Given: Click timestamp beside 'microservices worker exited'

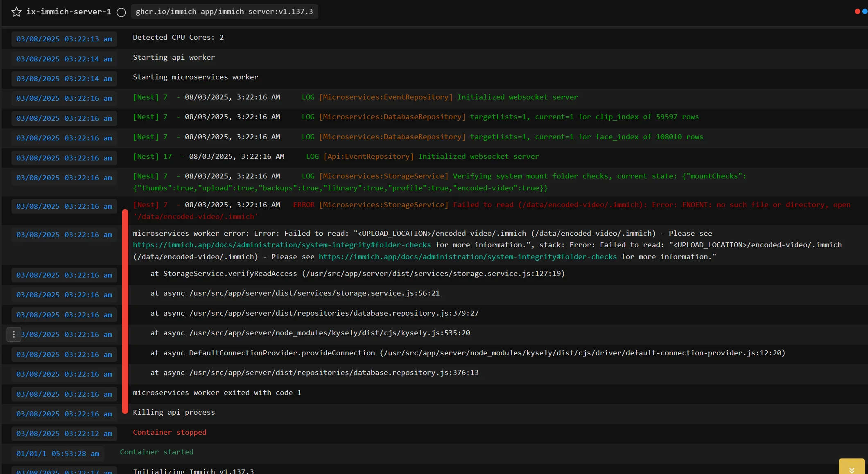Looking at the screenshot, I should click(64, 394).
